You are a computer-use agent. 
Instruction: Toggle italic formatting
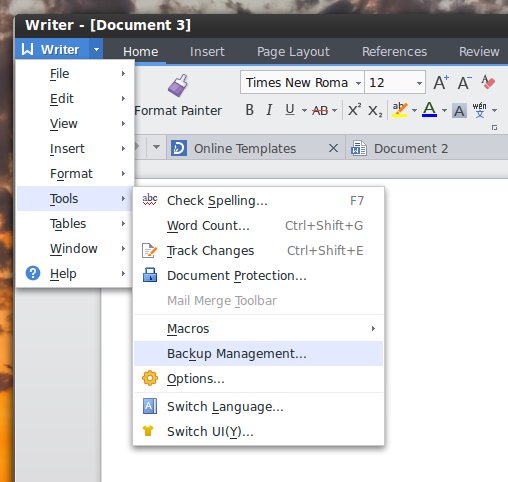[269, 110]
